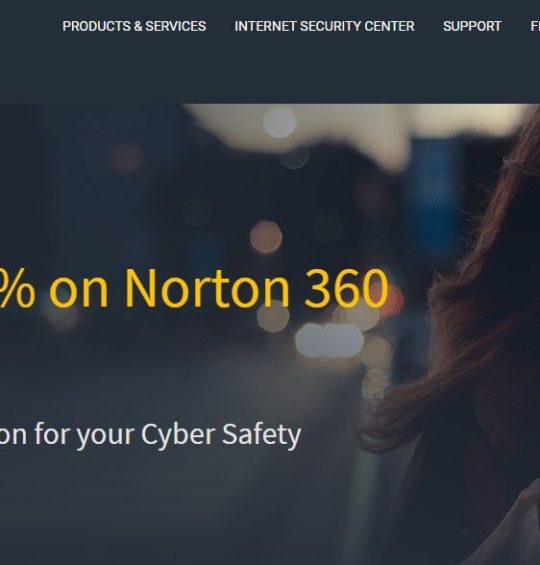
Task: Click the word Norton in yellow headline
Action: pos(207,289)
